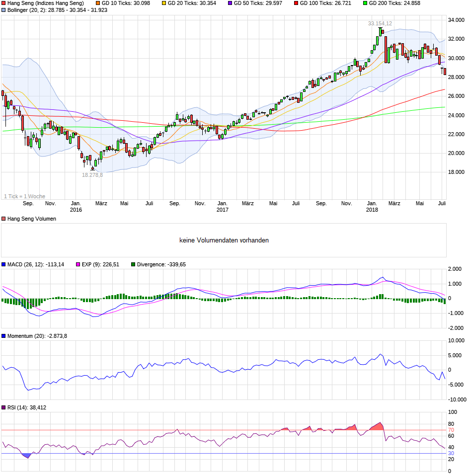
Task: Click the green Divergence legend swatch
Action: coord(133,265)
